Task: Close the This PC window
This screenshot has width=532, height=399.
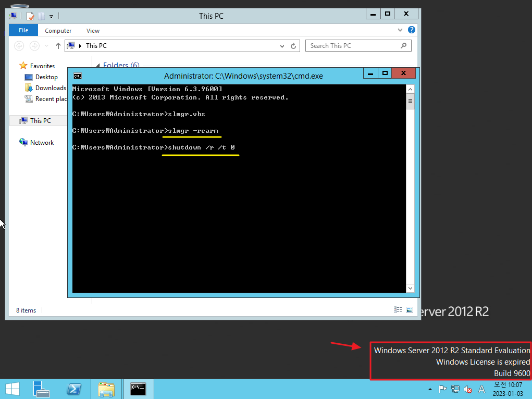Action: click(x=406, y=14)
